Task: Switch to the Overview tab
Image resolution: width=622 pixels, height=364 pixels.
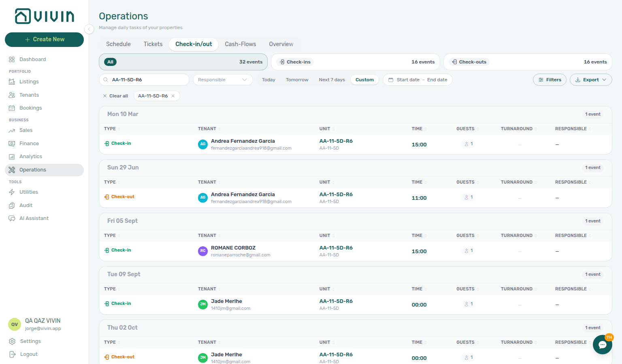Action: 281,44
